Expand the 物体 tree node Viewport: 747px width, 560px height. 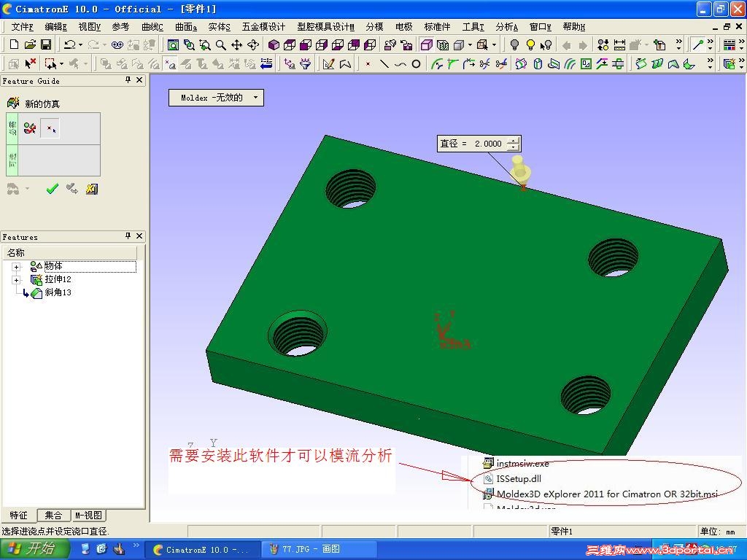click(x=17, y=267)
